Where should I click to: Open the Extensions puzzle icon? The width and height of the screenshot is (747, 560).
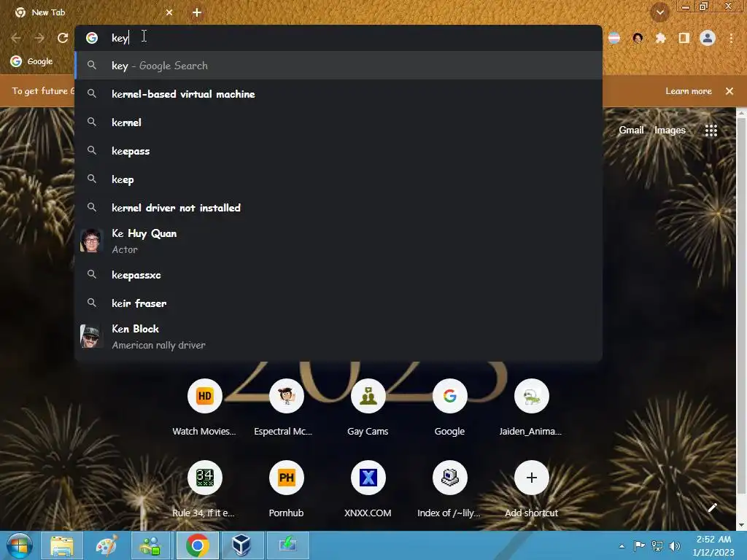[x=660, y=38]
